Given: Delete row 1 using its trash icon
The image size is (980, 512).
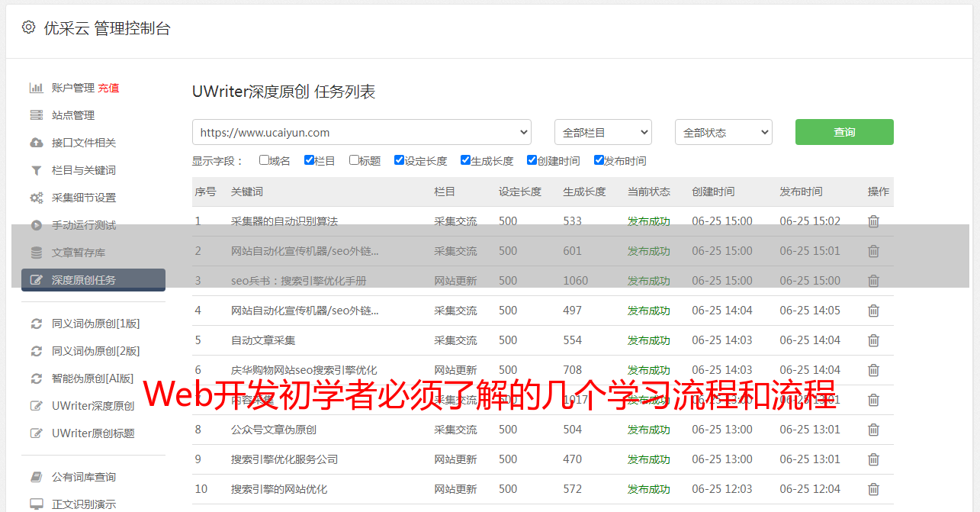Looking at the screenshot, I should tap(873, 221).
